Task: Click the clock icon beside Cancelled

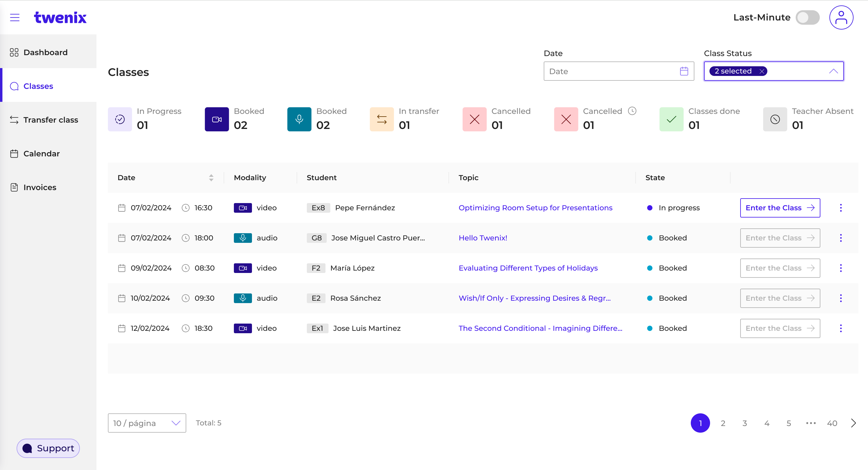Action: 632,111
